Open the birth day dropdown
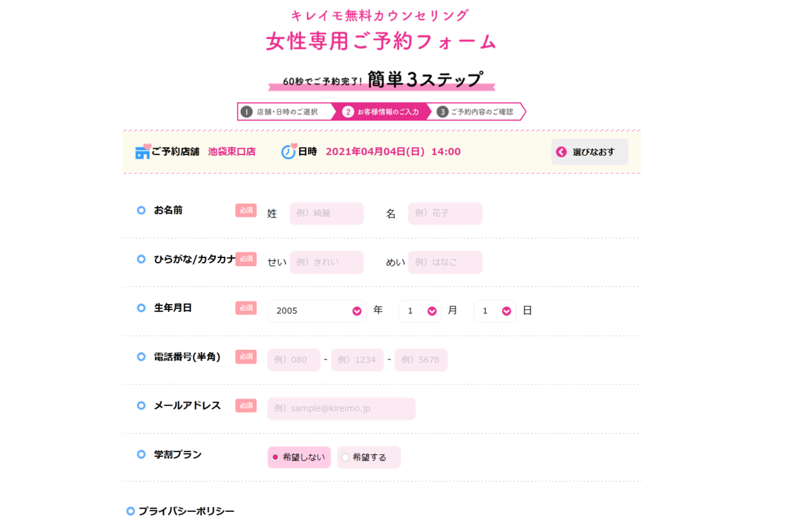 495,311
